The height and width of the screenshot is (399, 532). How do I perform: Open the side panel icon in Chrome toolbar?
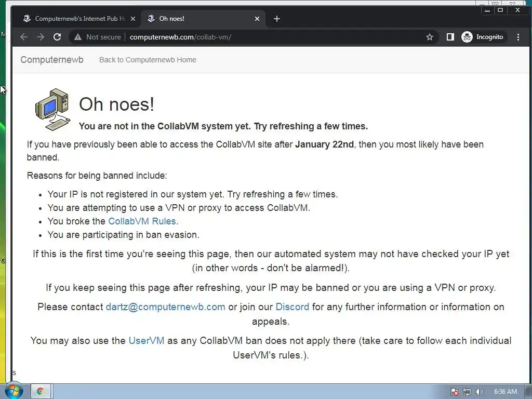[x=450, y=37]
